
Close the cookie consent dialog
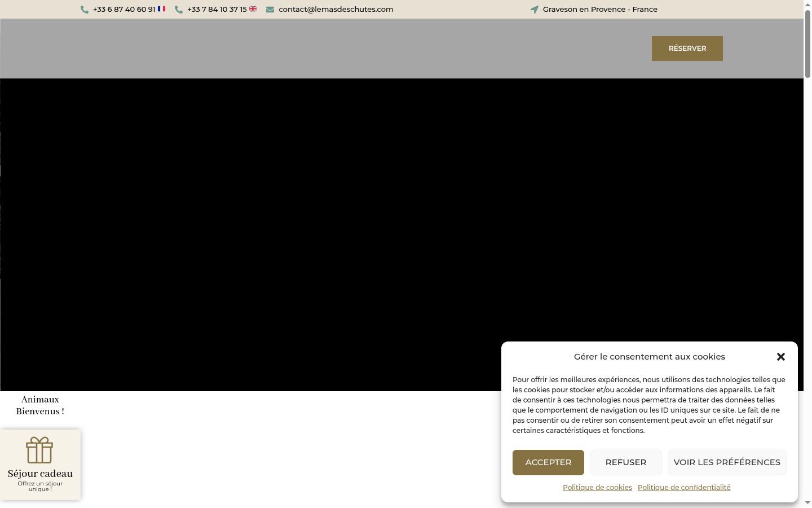point(781,357)
